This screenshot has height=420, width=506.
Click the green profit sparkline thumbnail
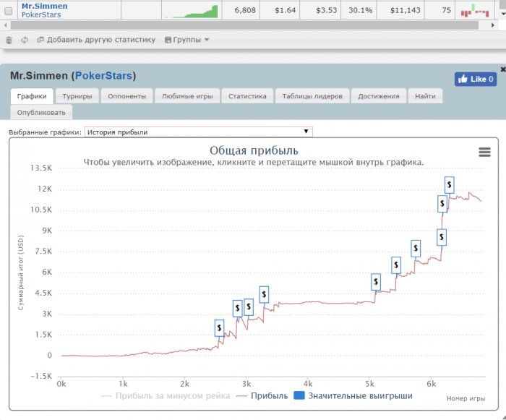pos(192,11)
